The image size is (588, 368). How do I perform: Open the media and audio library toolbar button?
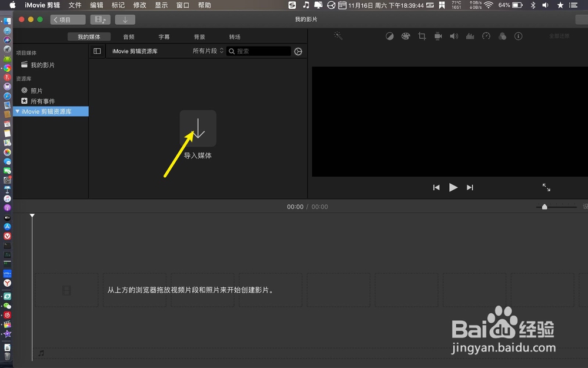100,19
